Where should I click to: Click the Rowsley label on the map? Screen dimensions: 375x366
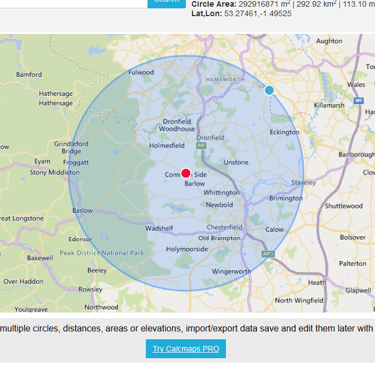[90, 289]
